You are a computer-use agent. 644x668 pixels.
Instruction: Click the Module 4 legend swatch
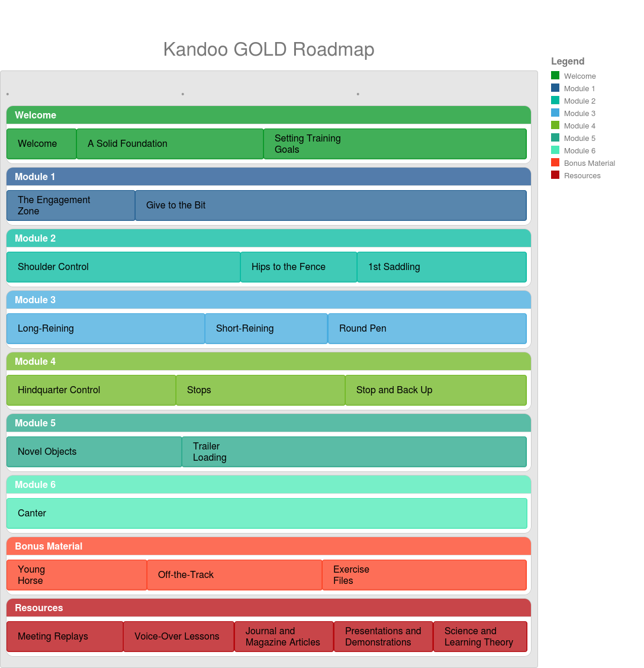pos(555,126)
